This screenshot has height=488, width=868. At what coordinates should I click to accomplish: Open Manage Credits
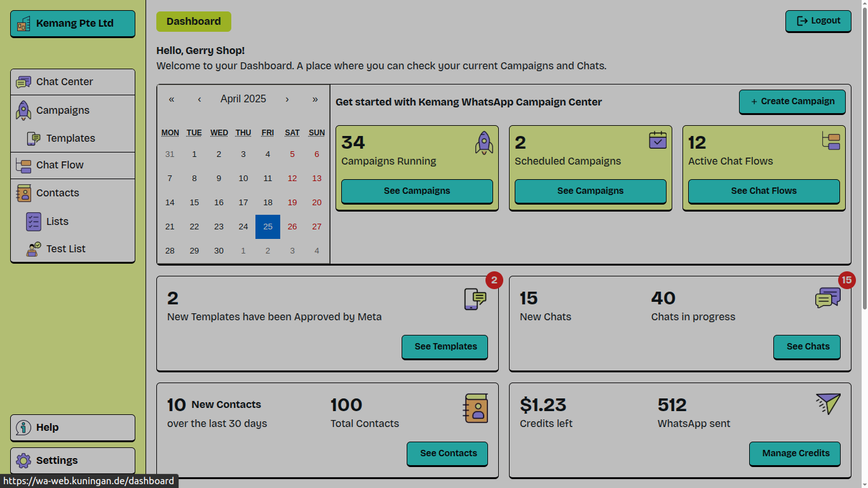coord(795,453)
